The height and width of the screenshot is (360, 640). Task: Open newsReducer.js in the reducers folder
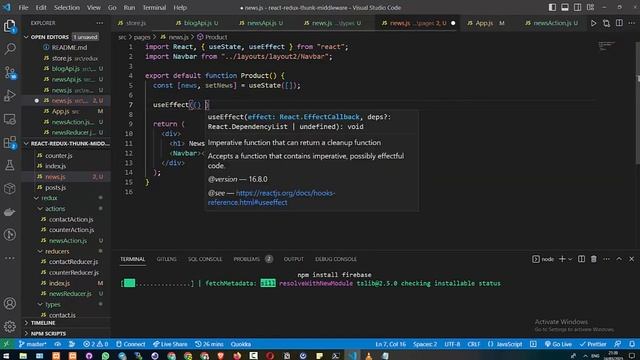70,294
